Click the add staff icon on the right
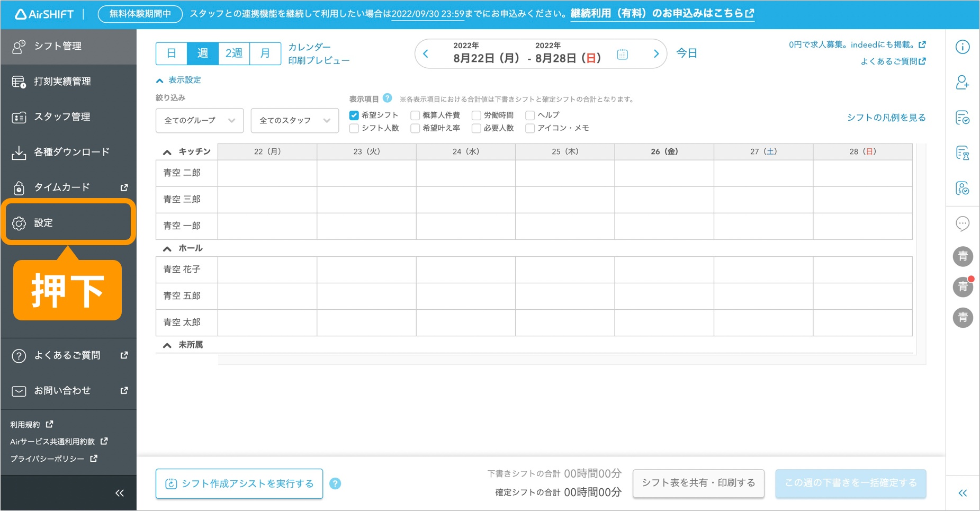This screenshot has height=511, width=980. click(963, 82)
